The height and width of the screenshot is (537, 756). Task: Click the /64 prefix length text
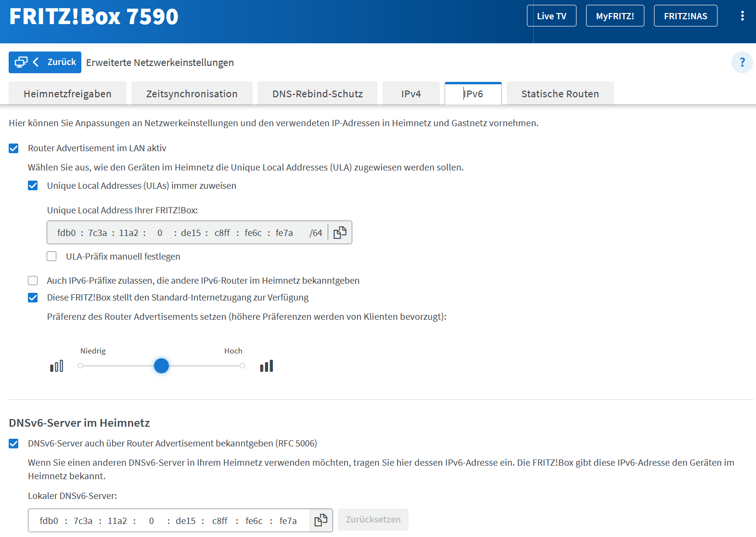[x=316, y=233]
